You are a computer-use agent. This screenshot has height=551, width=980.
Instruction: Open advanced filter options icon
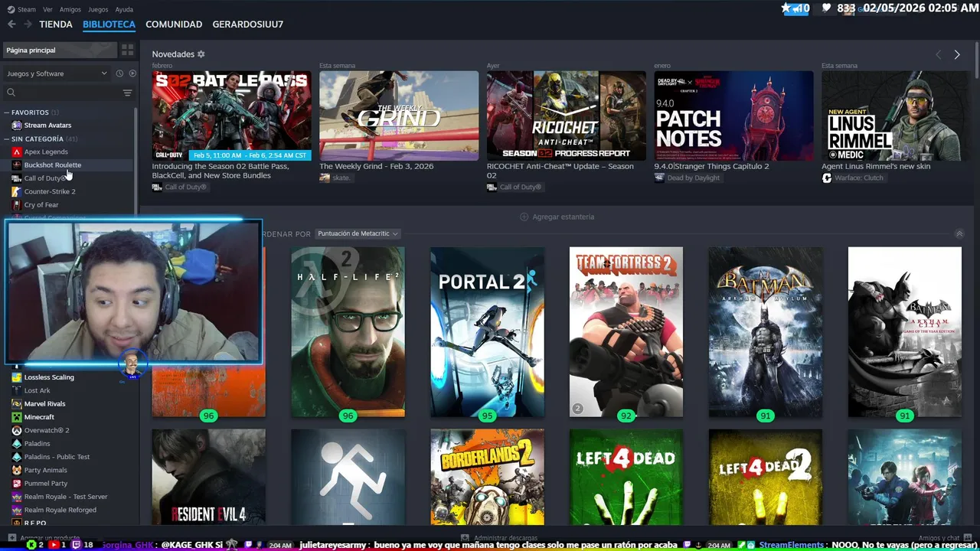coord(127,93)
